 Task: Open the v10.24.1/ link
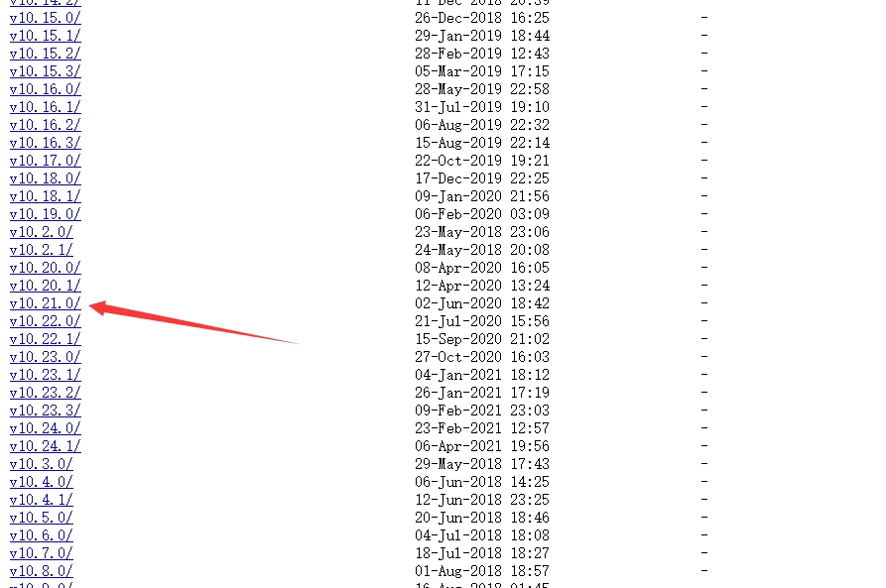coord(46,446)
